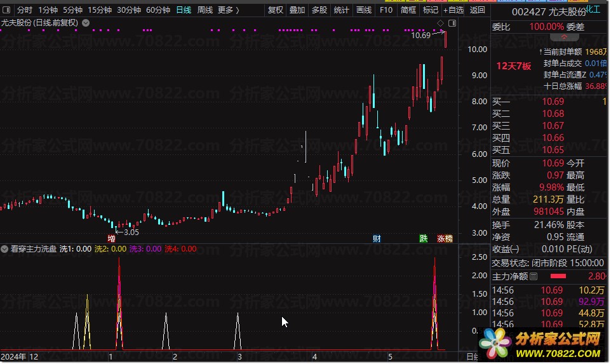Click the 叠加 overlay toolbar button

tap(297, 10)
